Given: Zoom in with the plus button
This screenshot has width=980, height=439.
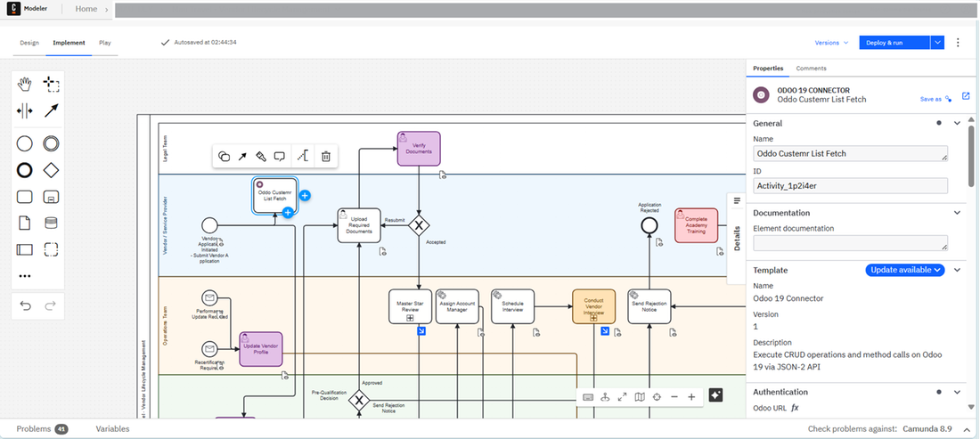Looking at the screenshot, I should pos(691,396).
